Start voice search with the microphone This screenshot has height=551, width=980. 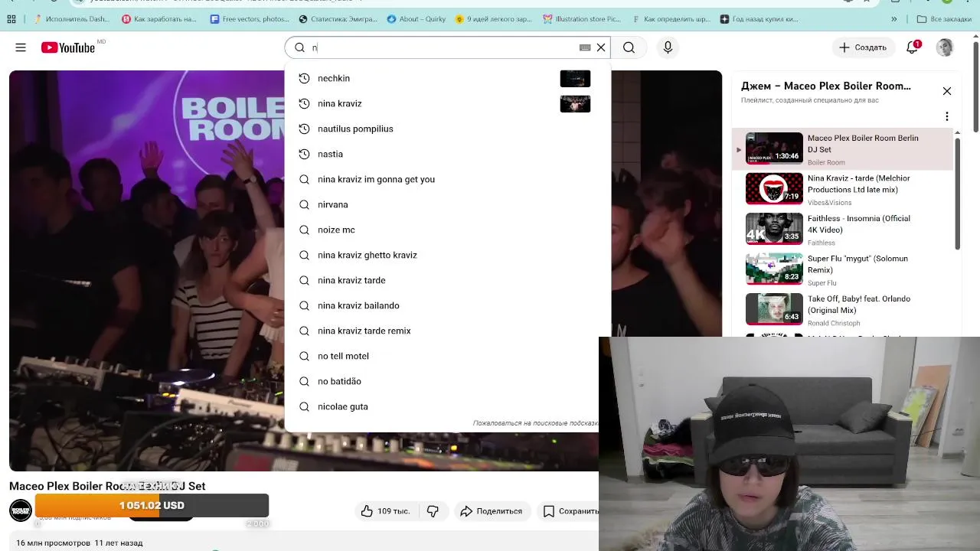pos(668,47)
